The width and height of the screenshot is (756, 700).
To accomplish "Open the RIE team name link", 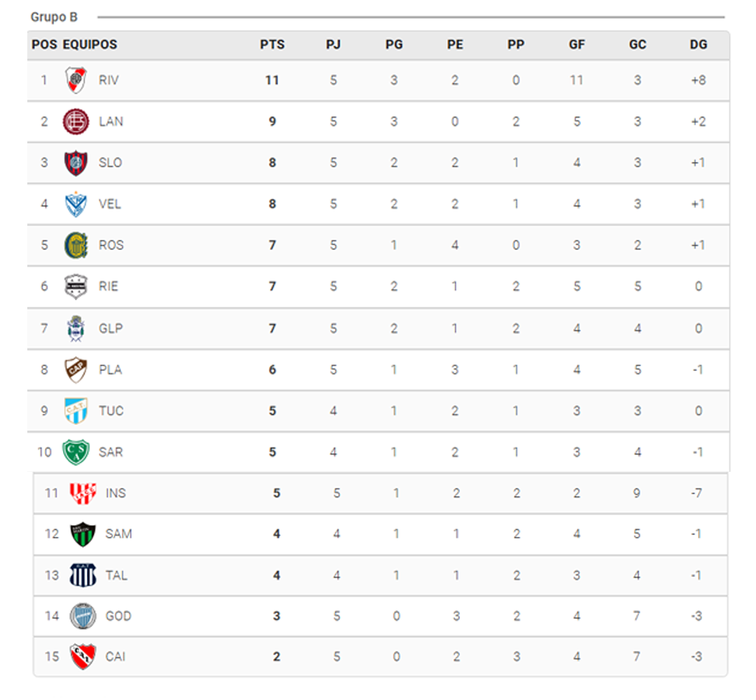I will pyautogui.click(x=108, y=286).
